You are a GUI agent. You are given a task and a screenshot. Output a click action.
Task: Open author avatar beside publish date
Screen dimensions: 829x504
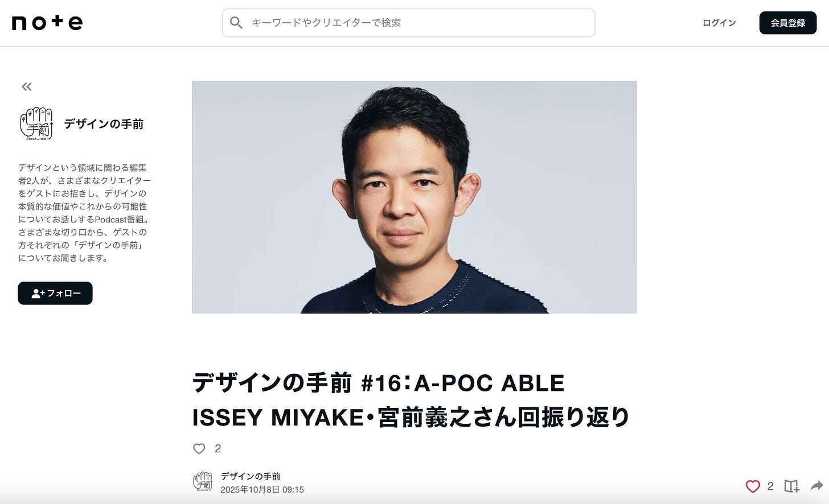point(202,482)
